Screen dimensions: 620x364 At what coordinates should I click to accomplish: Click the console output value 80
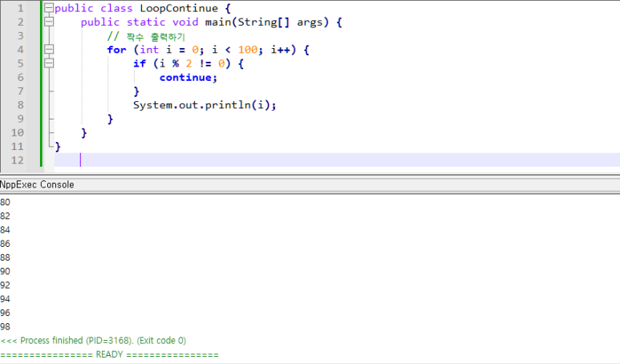[5, 202]
